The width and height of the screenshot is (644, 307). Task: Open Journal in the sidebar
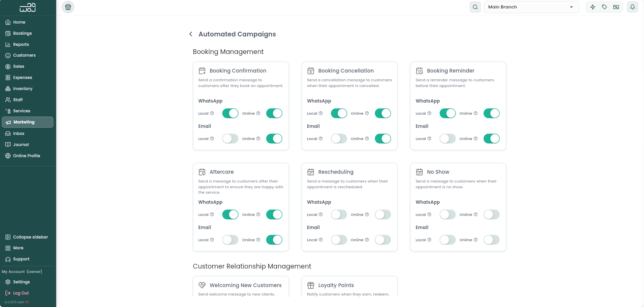point(28,145)
